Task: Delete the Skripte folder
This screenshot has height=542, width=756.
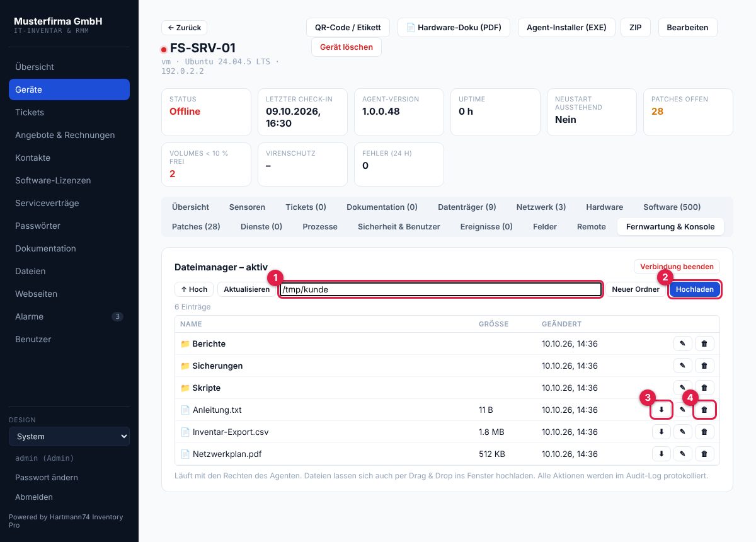Action: (x=704, y=388)
